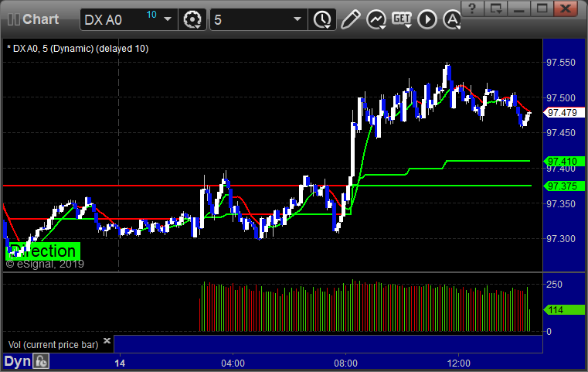Click the blue 10 delay indicator
The width and height of the screenshot is (588, 372).
[x=151, y=15]
